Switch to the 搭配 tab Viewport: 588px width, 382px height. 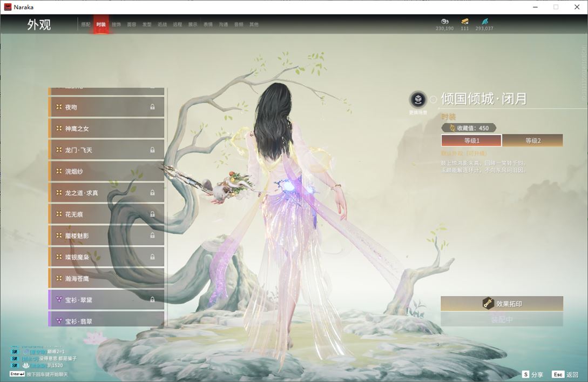pyautogui.click(x=86, y=24)
